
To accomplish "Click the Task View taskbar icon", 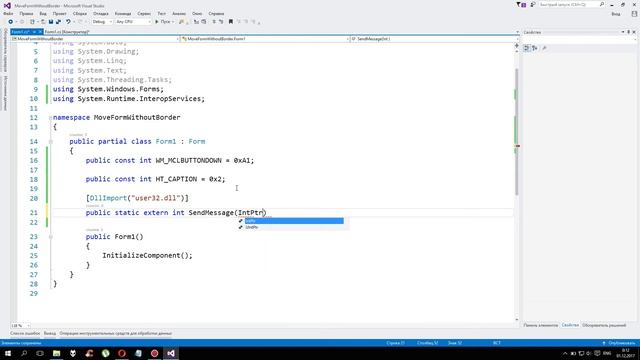I will (x=40, y=353).
